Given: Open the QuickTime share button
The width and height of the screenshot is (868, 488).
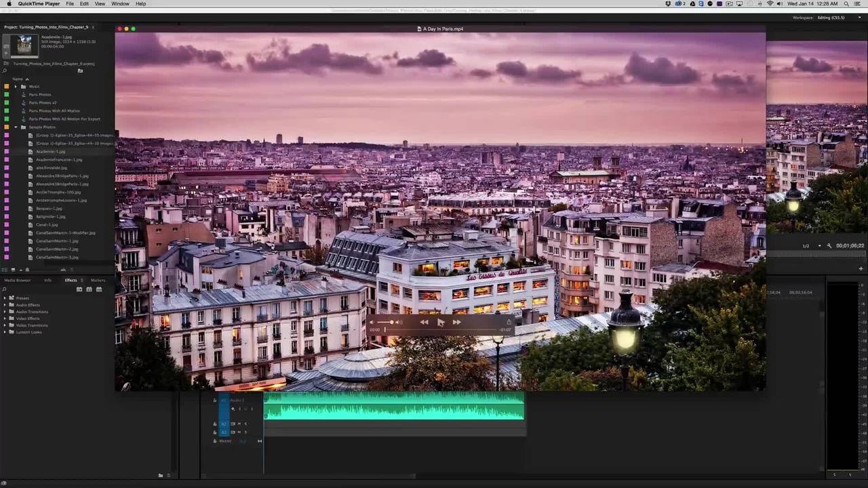Looking at the screenshot, I should click(509, 322).
